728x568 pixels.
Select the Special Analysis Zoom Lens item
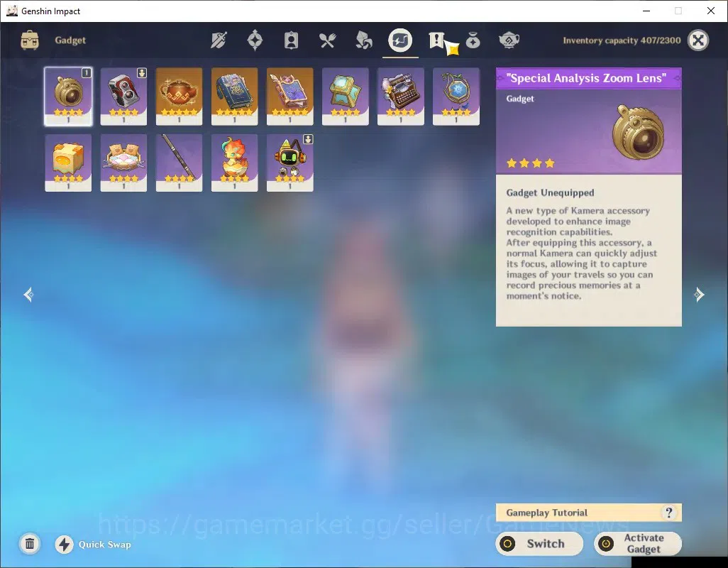tap(68, 96)
